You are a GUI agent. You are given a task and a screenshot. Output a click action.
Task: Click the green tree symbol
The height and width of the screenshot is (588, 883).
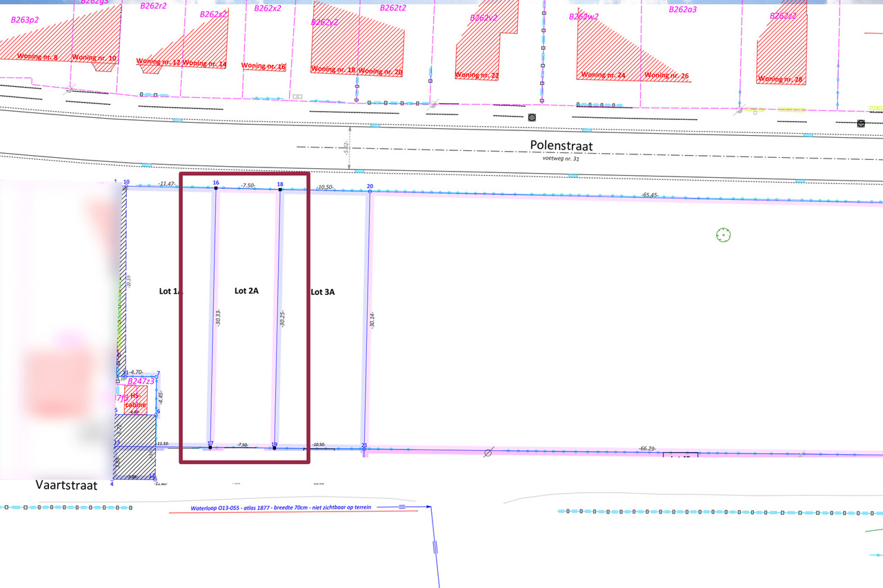(723, 236)
